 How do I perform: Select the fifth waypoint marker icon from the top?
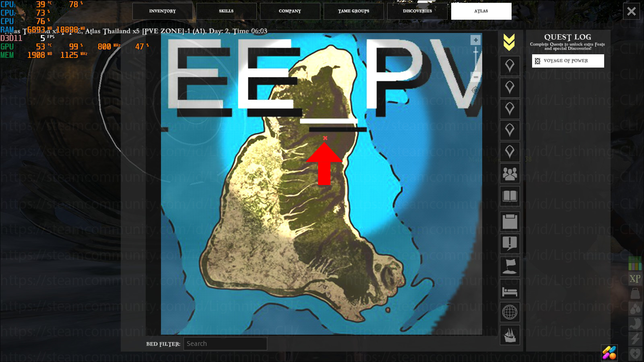pyautogui.click(x=510, y=152)
